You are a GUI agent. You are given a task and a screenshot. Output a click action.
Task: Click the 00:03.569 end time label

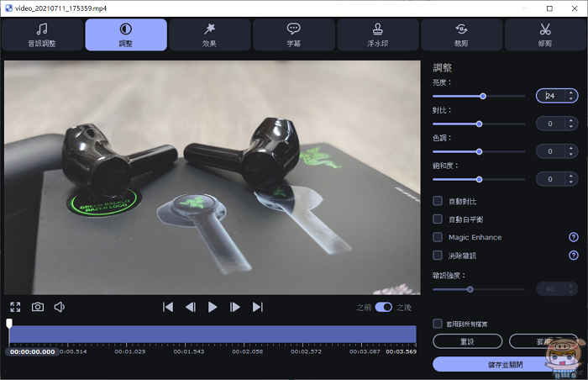point(401,352)
